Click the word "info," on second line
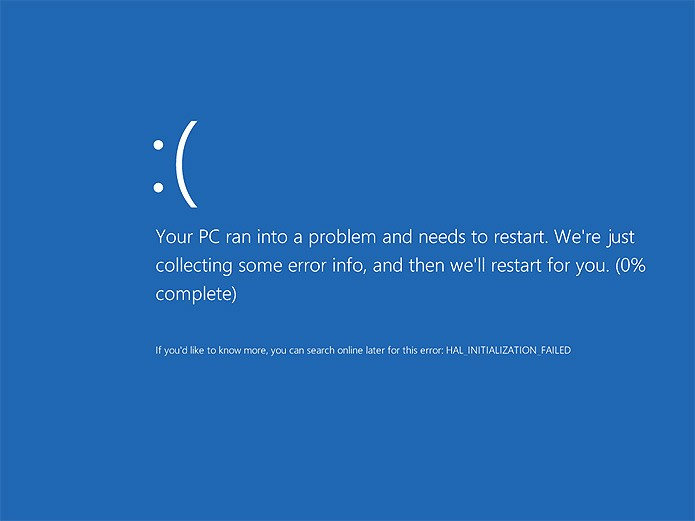Viewport: 695px width, 521px height. pyautogui.click(x=349, y=266)
